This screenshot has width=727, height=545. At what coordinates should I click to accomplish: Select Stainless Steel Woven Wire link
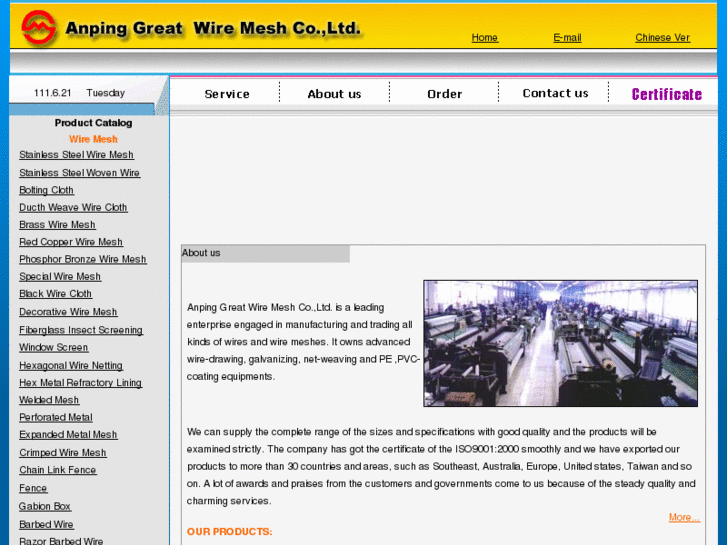79,173
